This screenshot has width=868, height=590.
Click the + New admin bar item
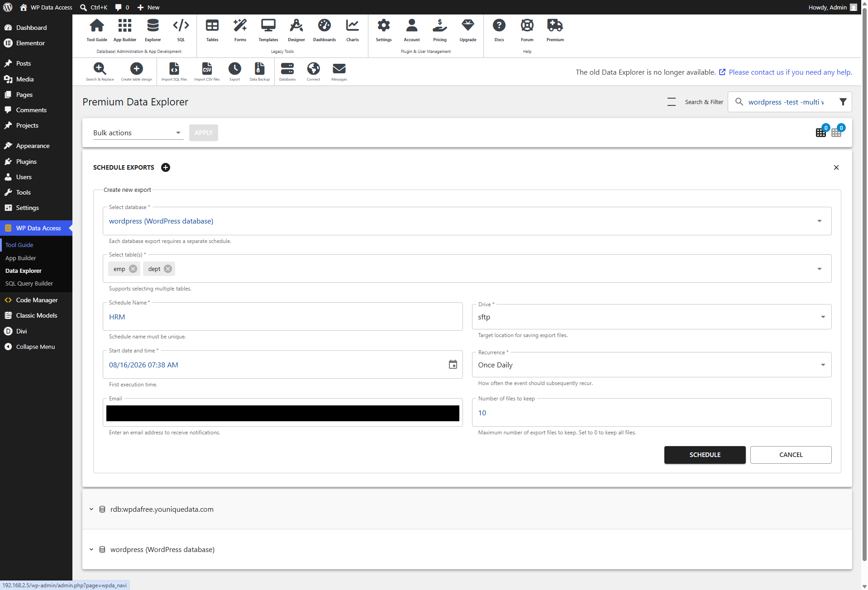click(148, 7)
